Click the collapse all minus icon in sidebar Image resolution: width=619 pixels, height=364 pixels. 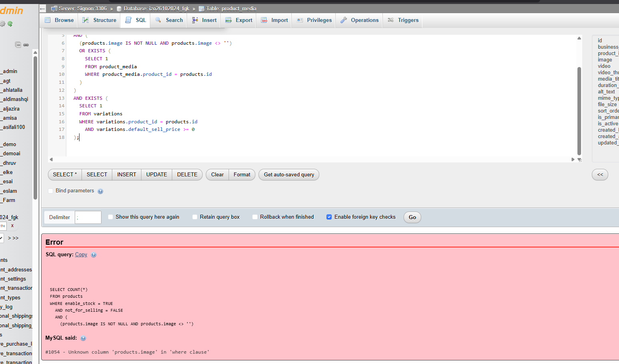point(18,45)
